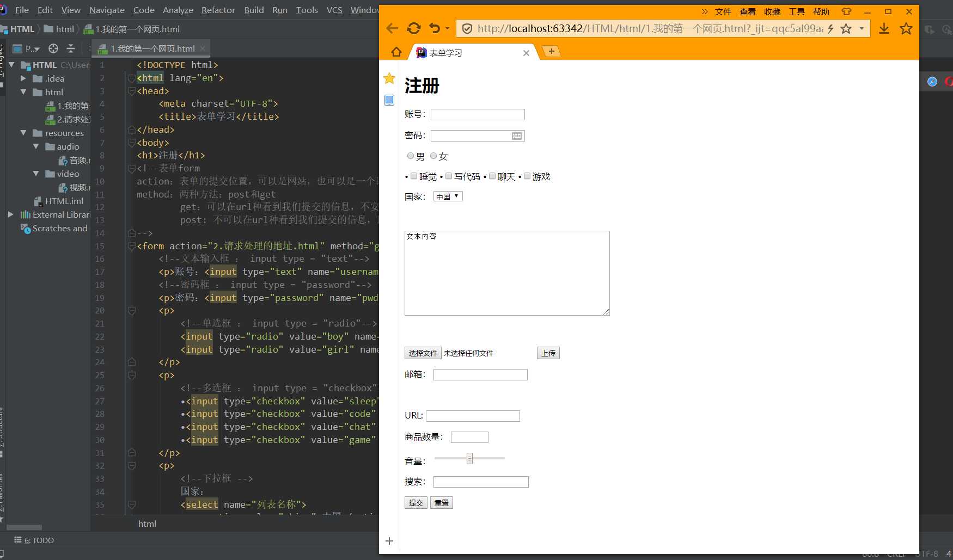Open the browser downloads icon

point(884,28)
